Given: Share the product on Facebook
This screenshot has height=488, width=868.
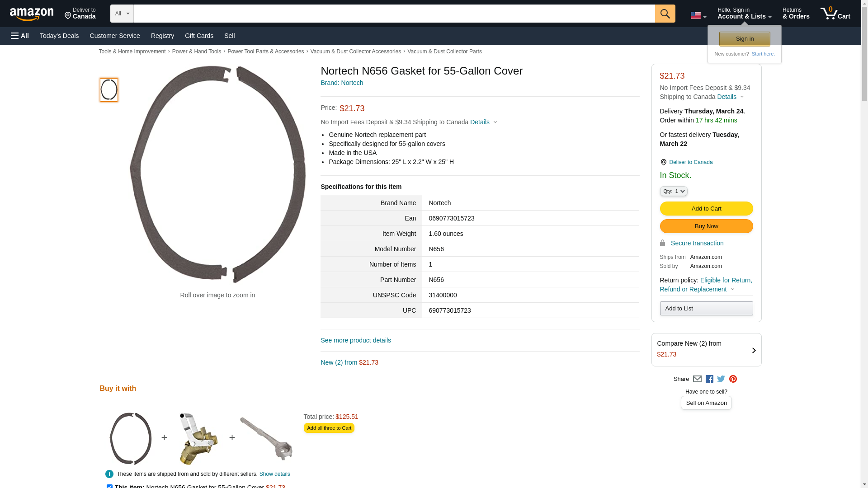Looking at the screenshot, I should pyautogui.click(x=709, y=379).
